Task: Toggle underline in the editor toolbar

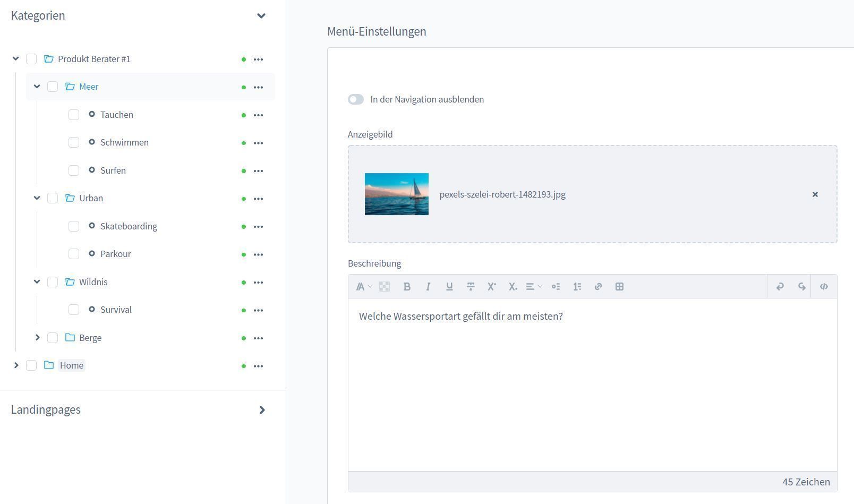Action: point(449,287)
